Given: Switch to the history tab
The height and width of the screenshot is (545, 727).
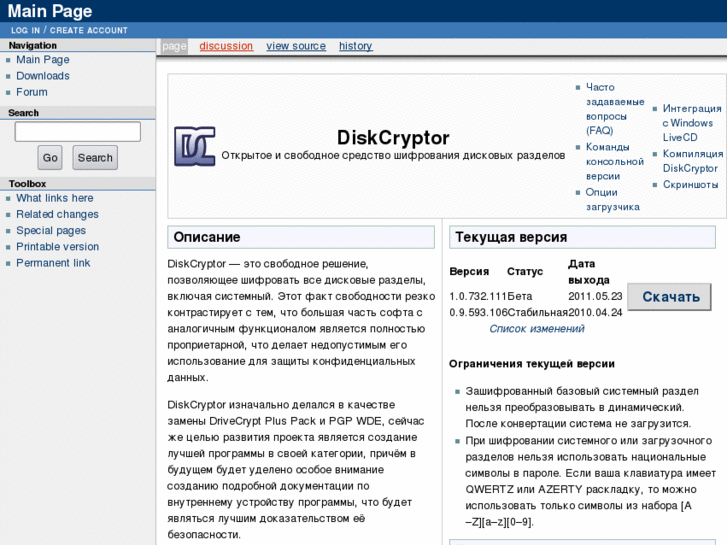Looking at the screenshot, I should click(x=356, y=46).
